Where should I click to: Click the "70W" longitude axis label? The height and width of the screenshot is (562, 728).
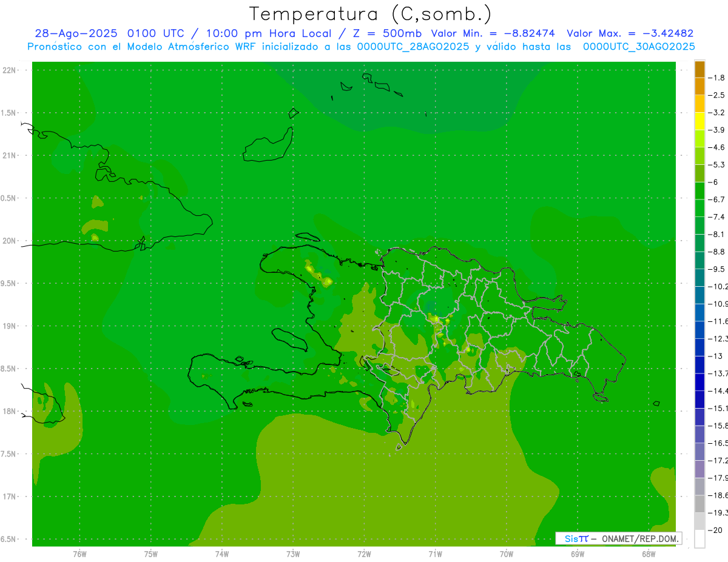(507, 554)
